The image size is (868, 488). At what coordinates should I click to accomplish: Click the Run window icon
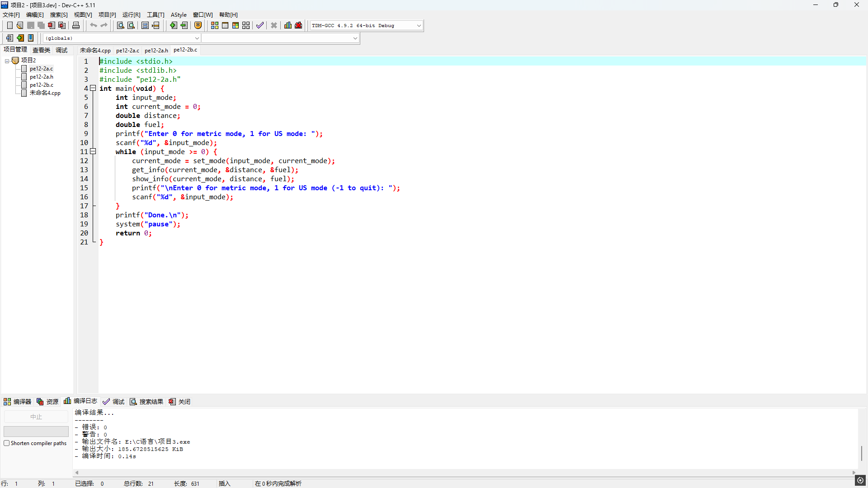click(x=225, y=25)
